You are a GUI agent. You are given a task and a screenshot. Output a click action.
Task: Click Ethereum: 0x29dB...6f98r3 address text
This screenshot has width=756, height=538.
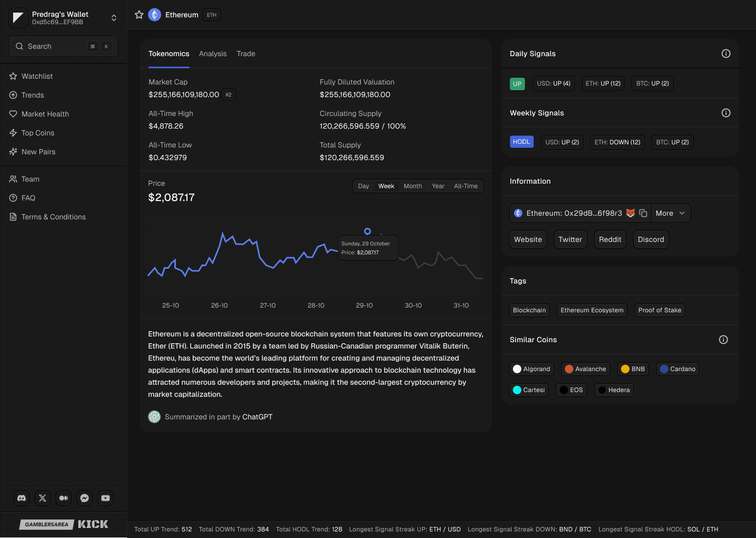pyautogui.click(x=574, y=213)
